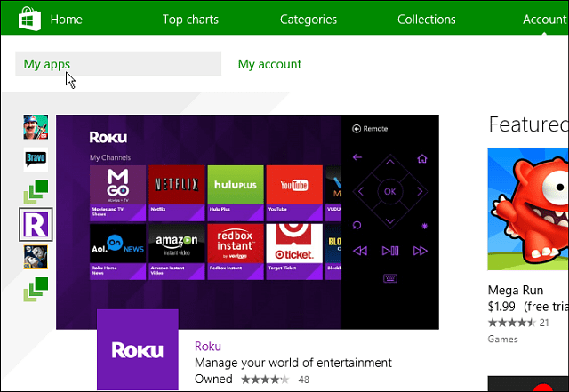
Task: Open the Categories menu item
Action: [309, 20]
